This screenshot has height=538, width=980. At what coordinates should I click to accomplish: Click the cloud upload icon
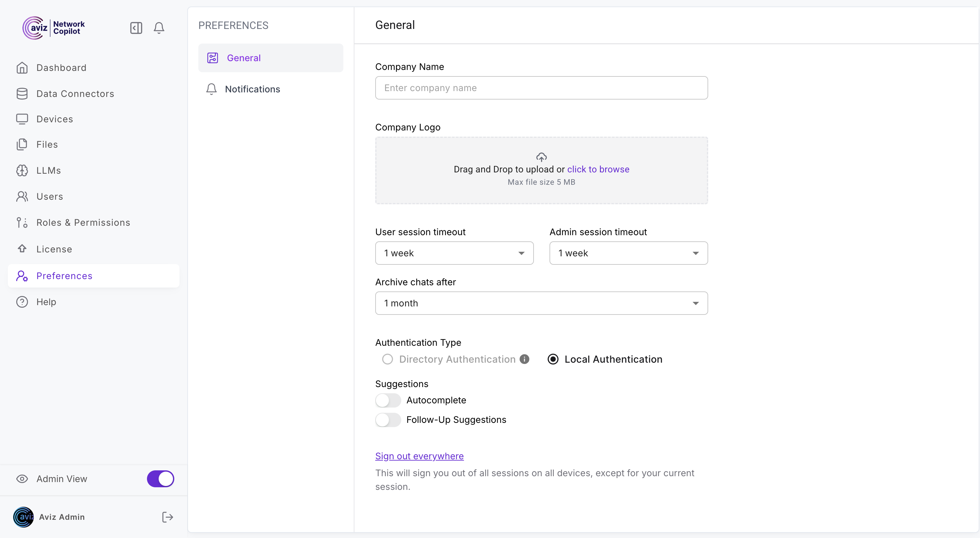[x=541, y=157]
